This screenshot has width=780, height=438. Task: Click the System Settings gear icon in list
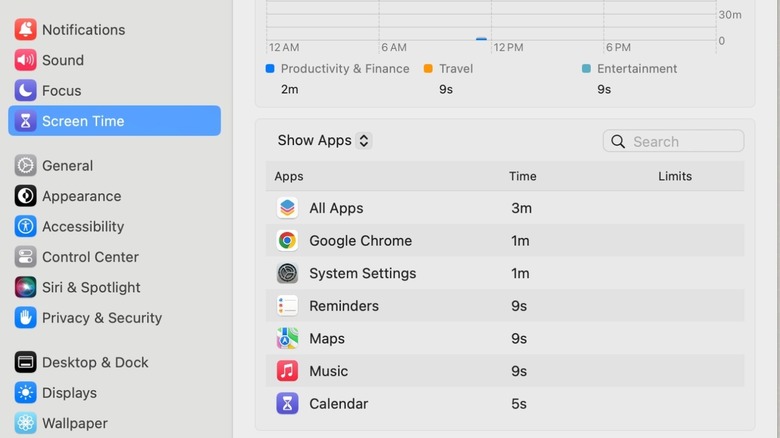point(287,273)
